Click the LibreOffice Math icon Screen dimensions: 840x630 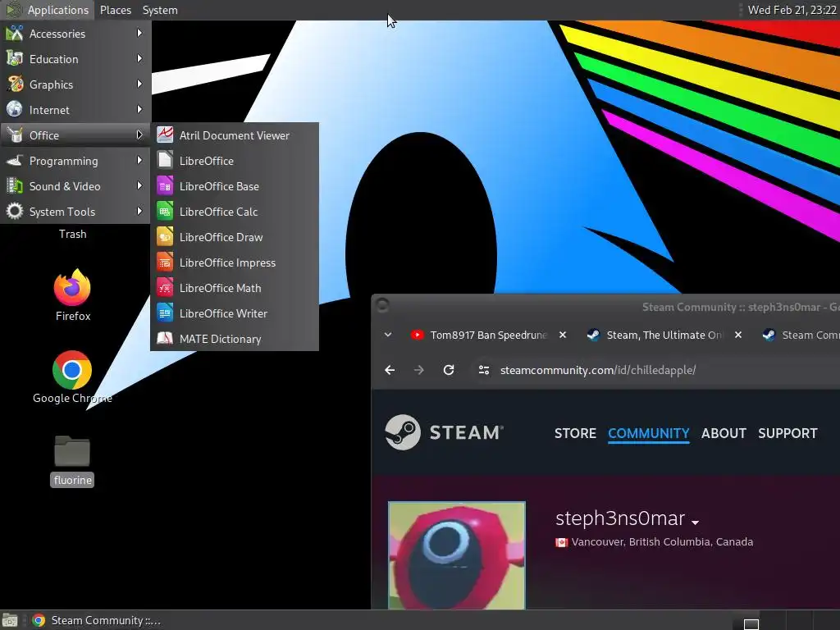point(165,288)
